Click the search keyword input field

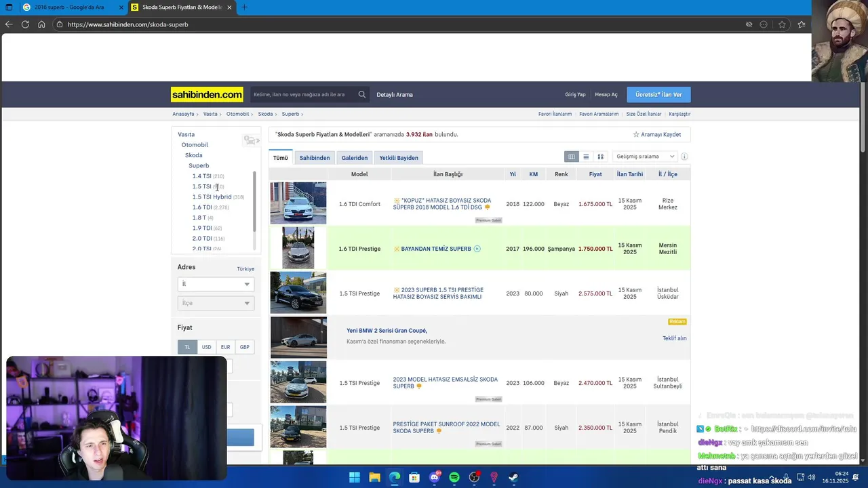pyautogui.click(x=303, y=95)
